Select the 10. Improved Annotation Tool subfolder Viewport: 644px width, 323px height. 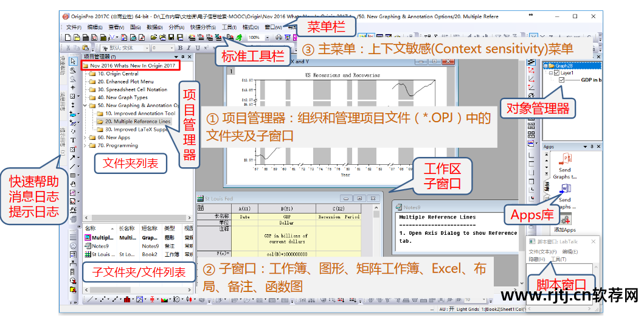click(140, 113)
